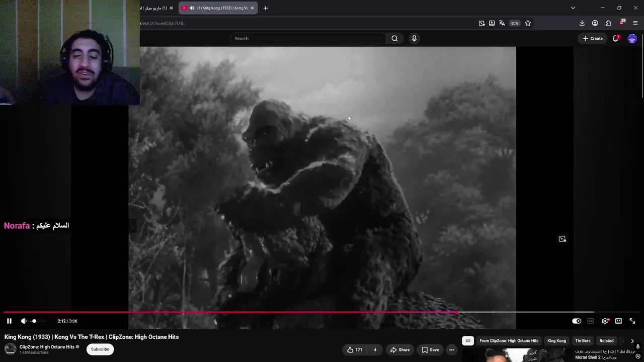The image size is (644, 362).
Task: Mute the tab via its audio icon
Action: [192, 8]
